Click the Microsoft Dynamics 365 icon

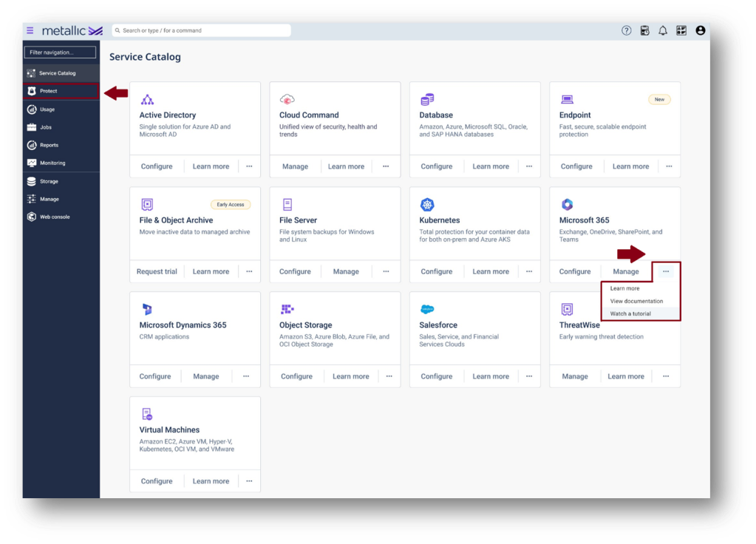(147, 309)
